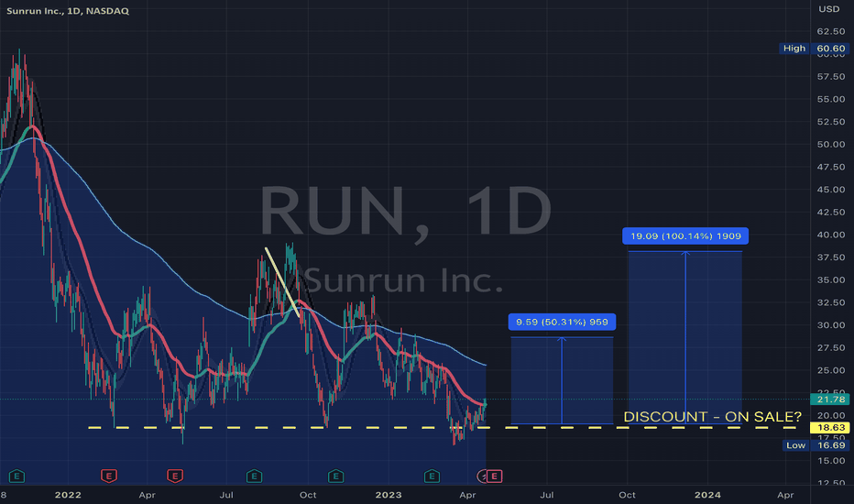Viewport: 854px width, 504px height.
Task: Select the Low 16.69 price label
Action: pyautogui.click(x=816, y=445)
